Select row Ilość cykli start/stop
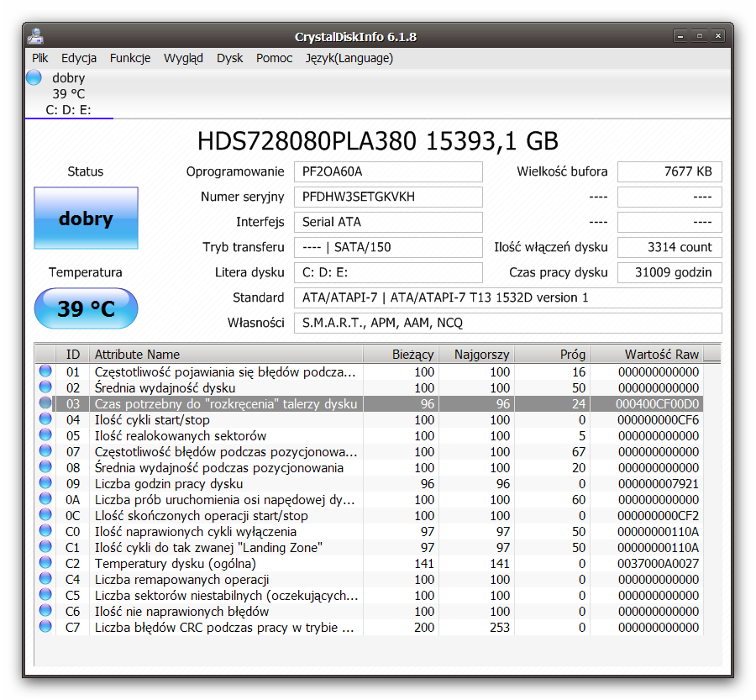The height and width of the screenshot is (700, 756). click(370, 419)
